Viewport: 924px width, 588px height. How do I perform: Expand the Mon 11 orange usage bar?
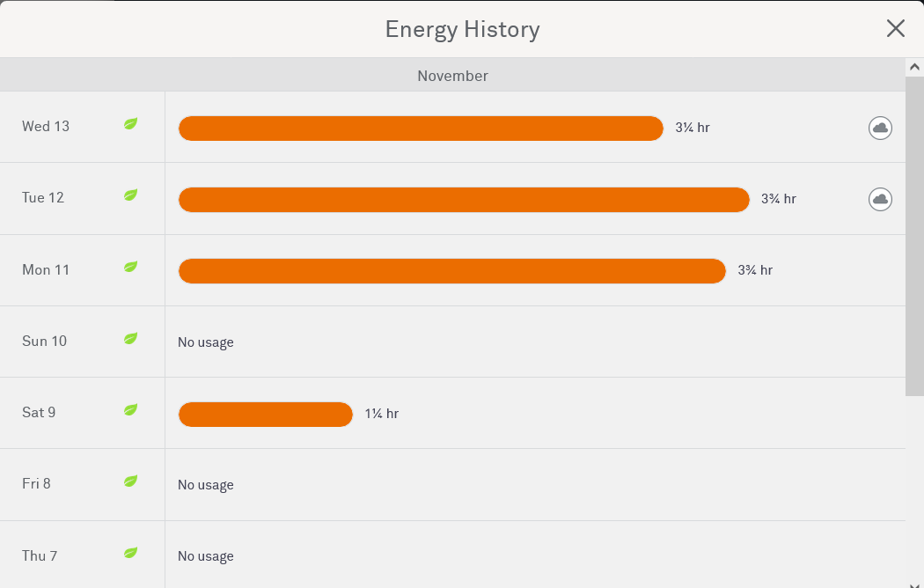click(451, 271)
